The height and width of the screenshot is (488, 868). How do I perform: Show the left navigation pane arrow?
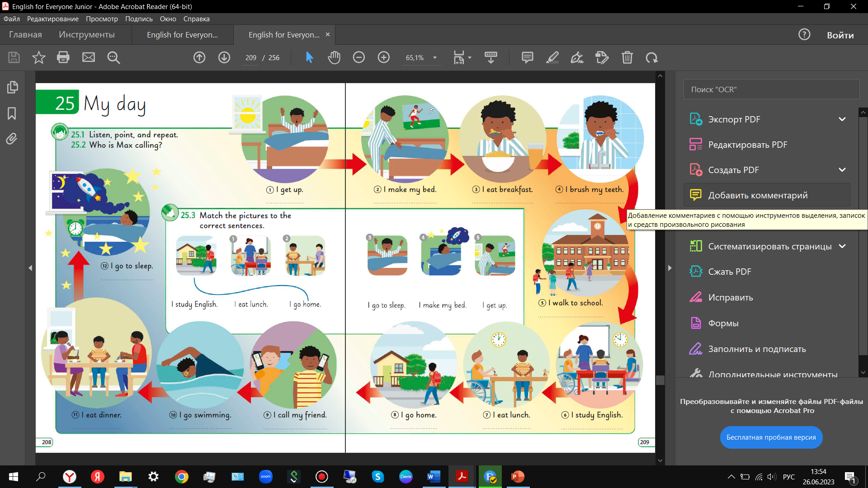[x=30, y=268]
